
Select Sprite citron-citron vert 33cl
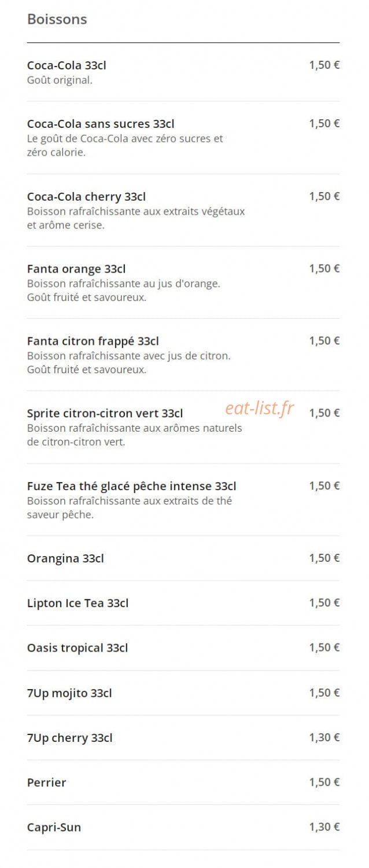183,427
